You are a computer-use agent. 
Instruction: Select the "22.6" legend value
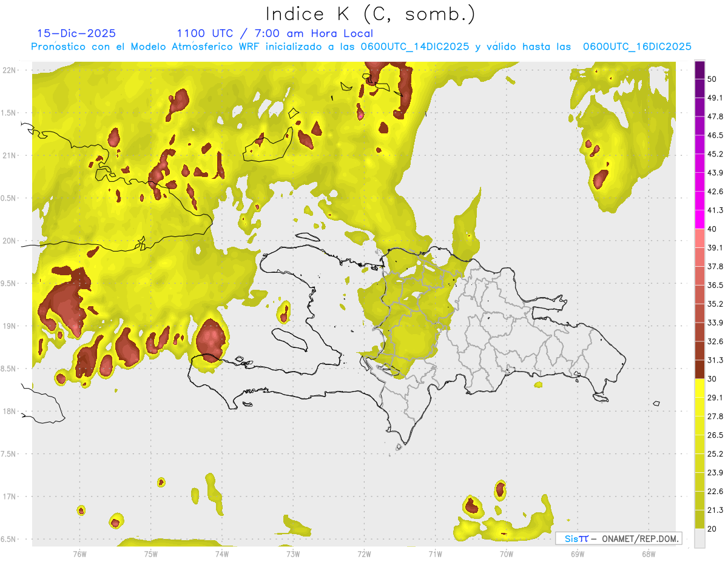(715, 492)
